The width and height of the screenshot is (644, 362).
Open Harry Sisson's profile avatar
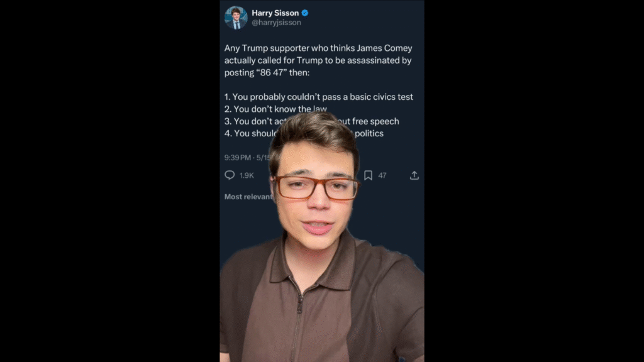[x=236, y=18]
